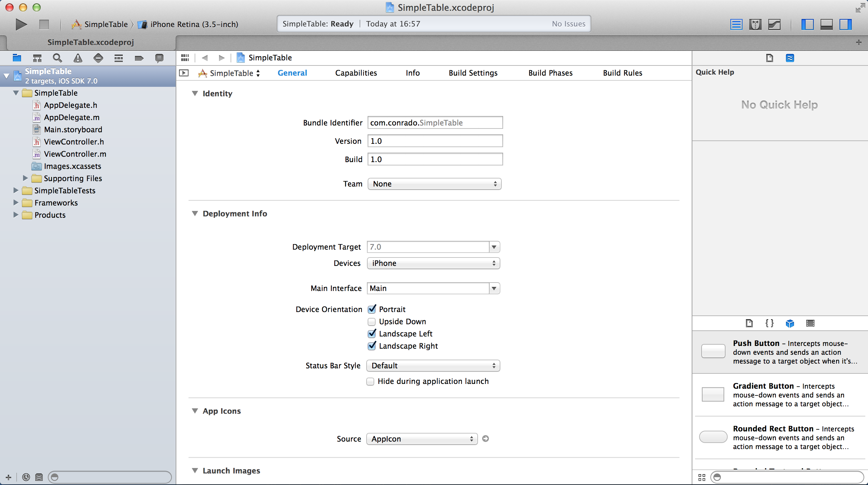The width and height of the screenshot is (868, 485).
Task: Show only source-controlled files filter
Action: (x=39, y=477)
